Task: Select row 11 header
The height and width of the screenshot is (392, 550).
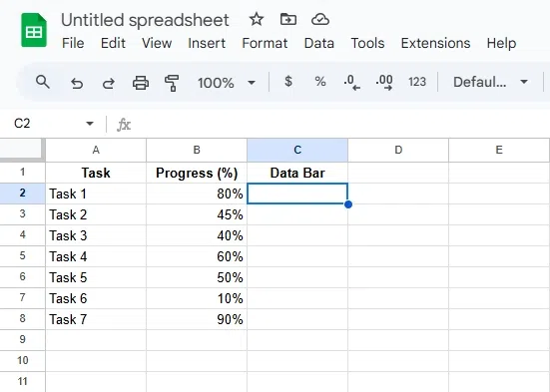Action: [x=22, y=381]
